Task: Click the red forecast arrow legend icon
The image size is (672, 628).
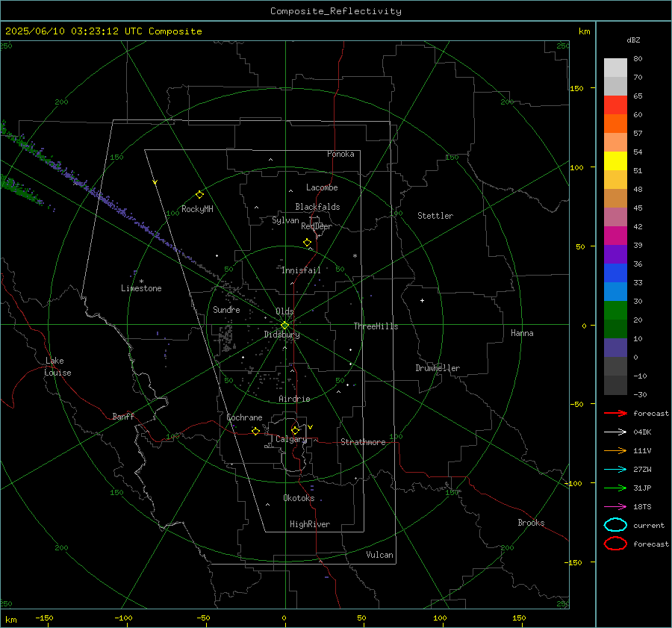Action: 615,413
